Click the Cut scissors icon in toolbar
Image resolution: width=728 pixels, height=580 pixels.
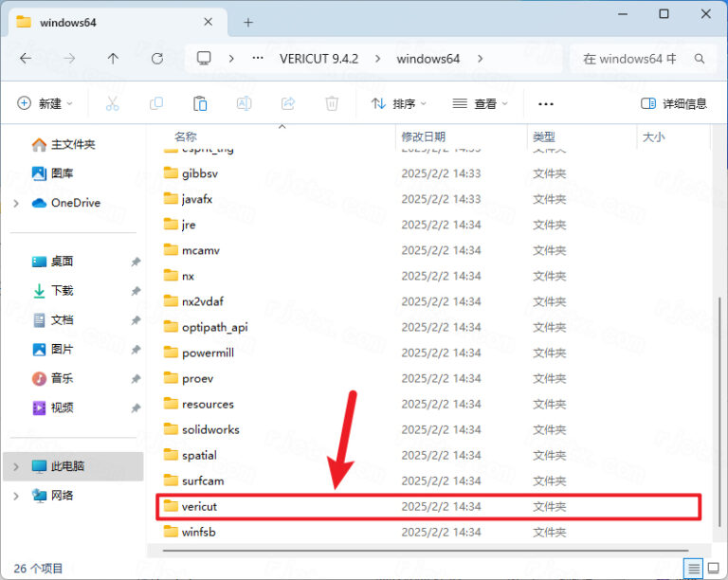point(112,103)
